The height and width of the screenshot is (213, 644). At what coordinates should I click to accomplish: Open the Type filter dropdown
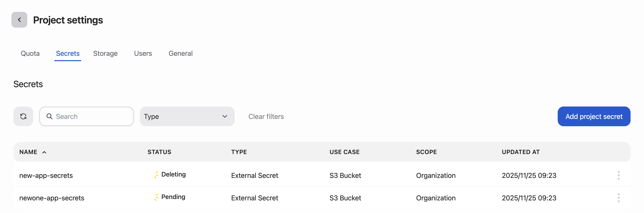[x=187, y=116]
